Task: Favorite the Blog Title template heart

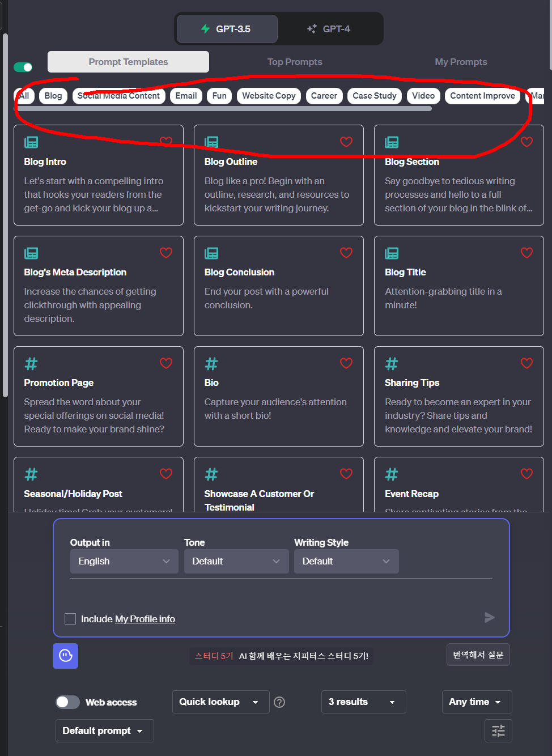Action: coord(526,253)
